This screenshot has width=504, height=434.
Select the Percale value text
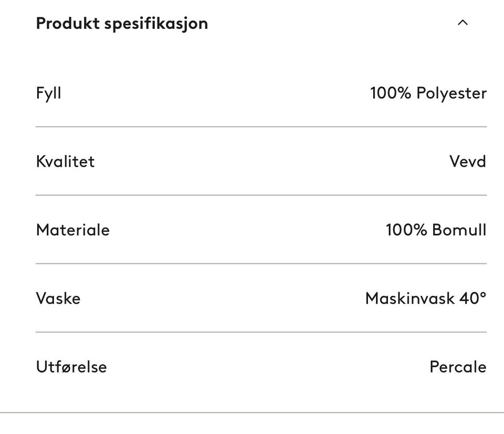pos(458,367)
